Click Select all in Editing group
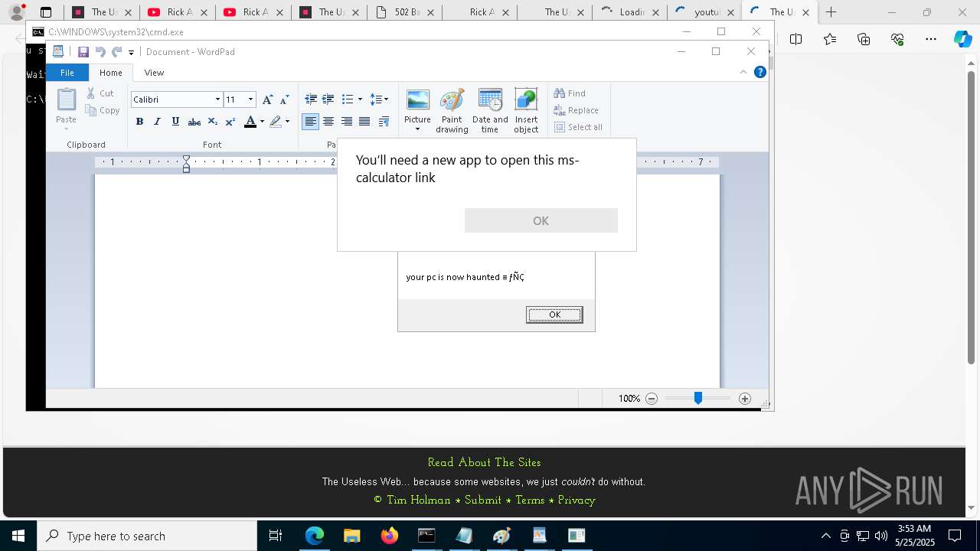Image resolution: width=980 pixels, height=551 pixels. 578,127
